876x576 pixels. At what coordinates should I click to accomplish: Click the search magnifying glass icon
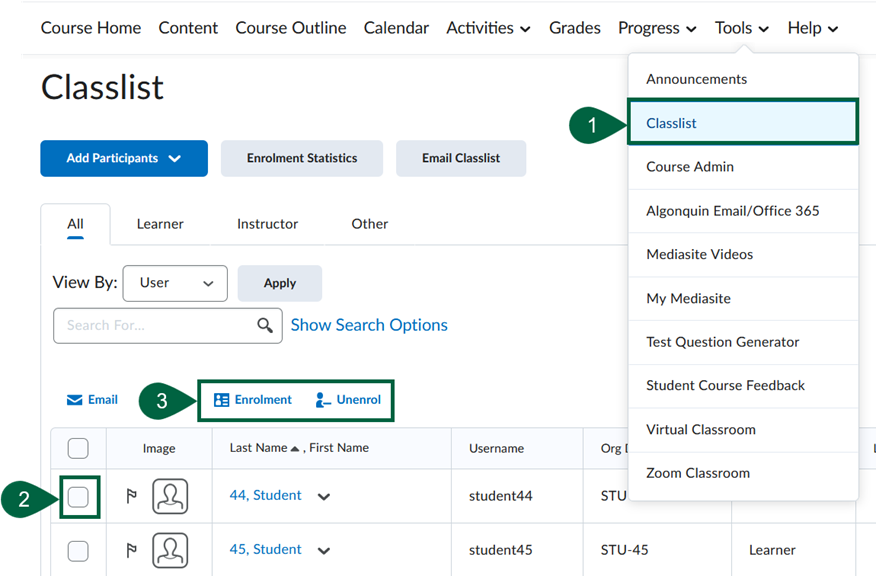[264, 325]
